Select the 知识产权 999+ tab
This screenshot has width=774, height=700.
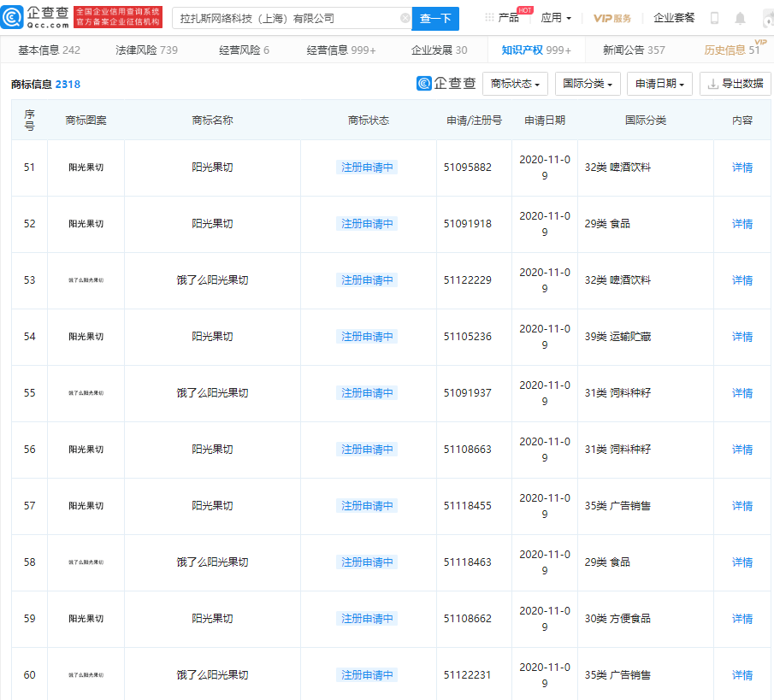click(x=536, y=50)
